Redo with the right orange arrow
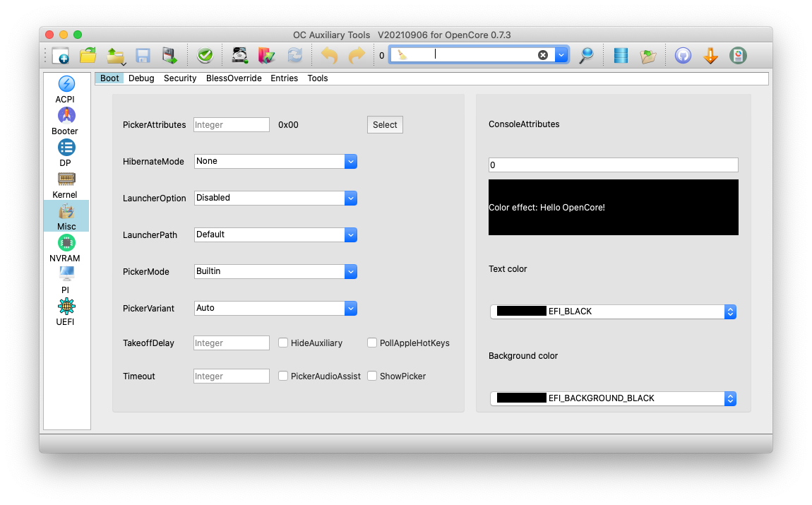The width and height of the screenshot is (812, 505). [357, 55]
